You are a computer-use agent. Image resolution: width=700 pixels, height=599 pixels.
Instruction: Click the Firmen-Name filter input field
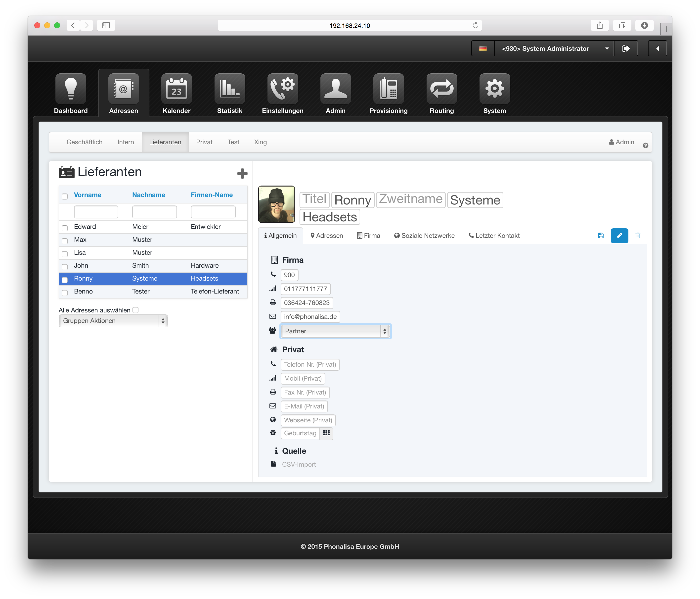213,212
